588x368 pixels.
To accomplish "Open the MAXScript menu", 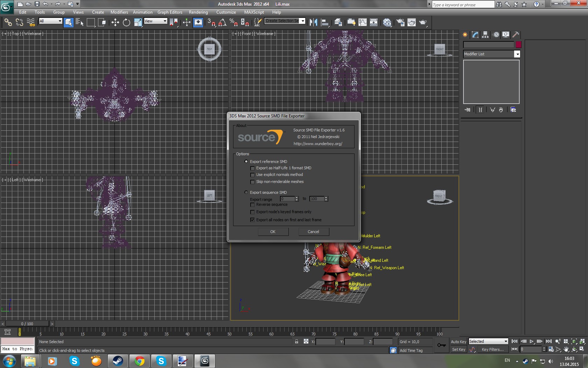I will click(x=254, y=12).
